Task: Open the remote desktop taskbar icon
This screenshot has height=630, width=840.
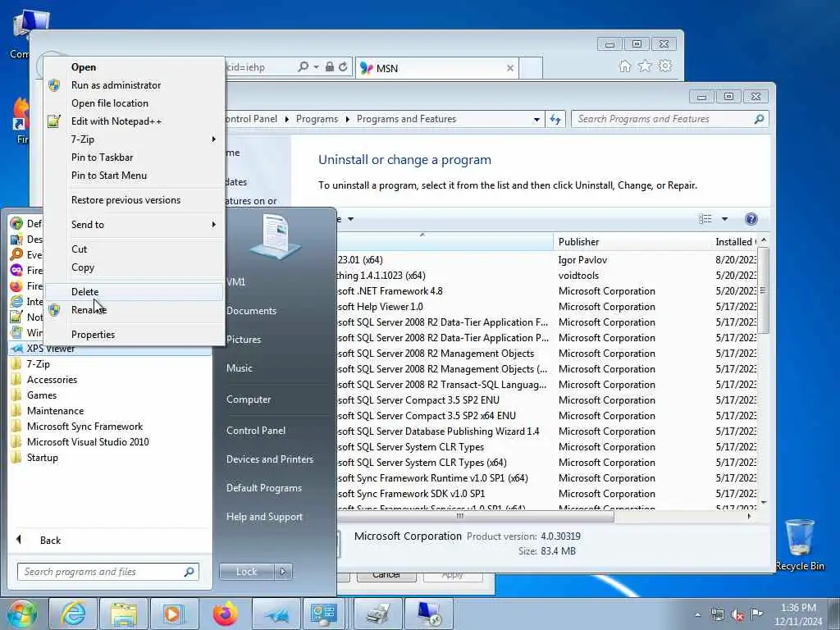Action: click(429, 614)
